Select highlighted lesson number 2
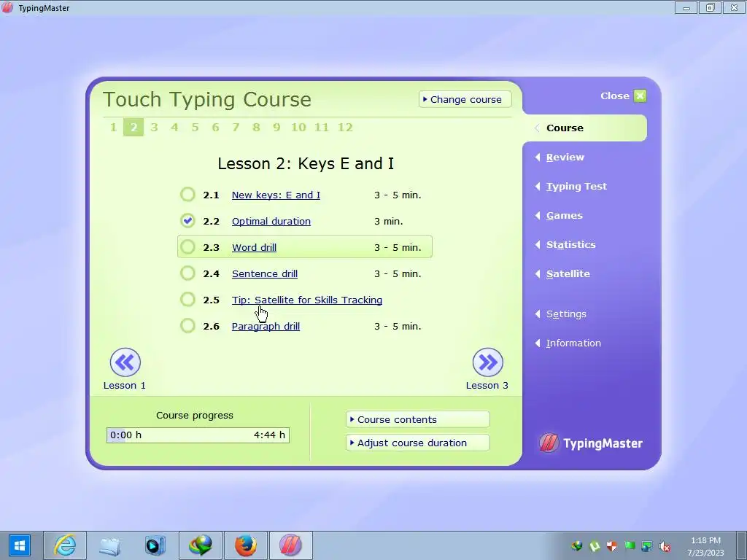The width and height of the screenshot is (747, 560). [x=133, y=127]
